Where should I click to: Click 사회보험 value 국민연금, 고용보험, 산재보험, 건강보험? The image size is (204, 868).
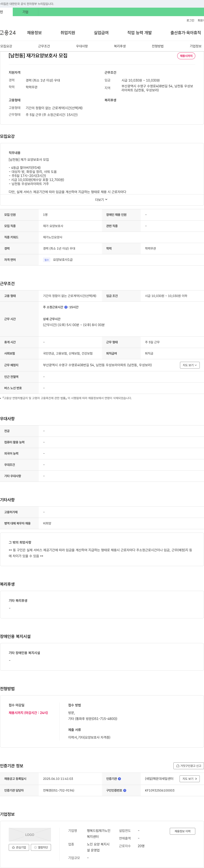(68, 353)
